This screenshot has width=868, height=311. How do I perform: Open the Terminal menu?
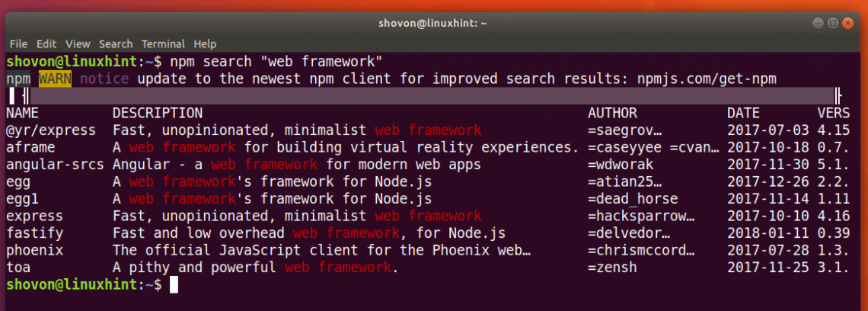tap(163, 44)
